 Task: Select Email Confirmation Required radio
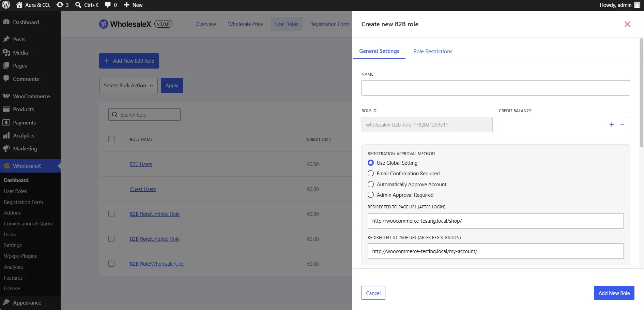pos(371,173)
